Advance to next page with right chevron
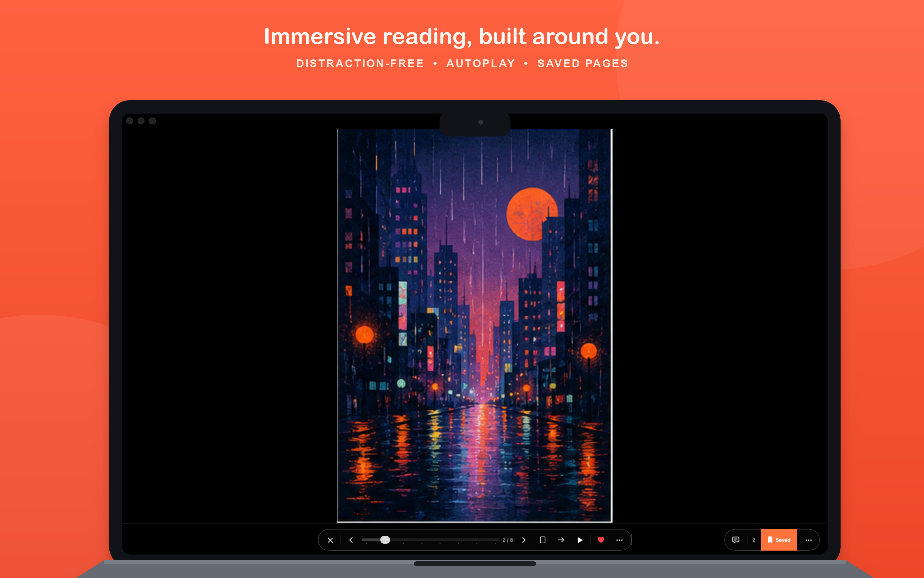This screenshot has height=578, width=924. (x=524, y=540)
